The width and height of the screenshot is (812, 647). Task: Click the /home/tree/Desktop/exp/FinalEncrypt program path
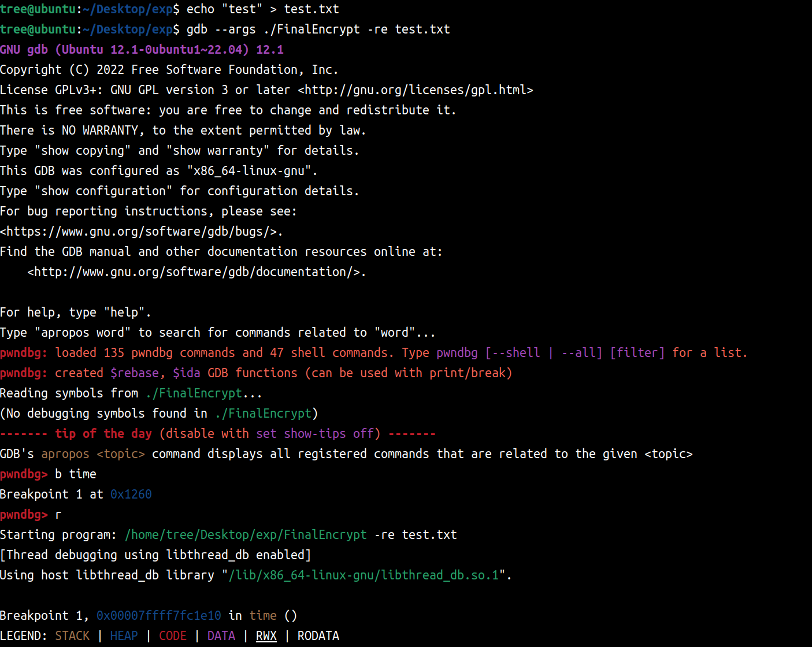(246, 535)
